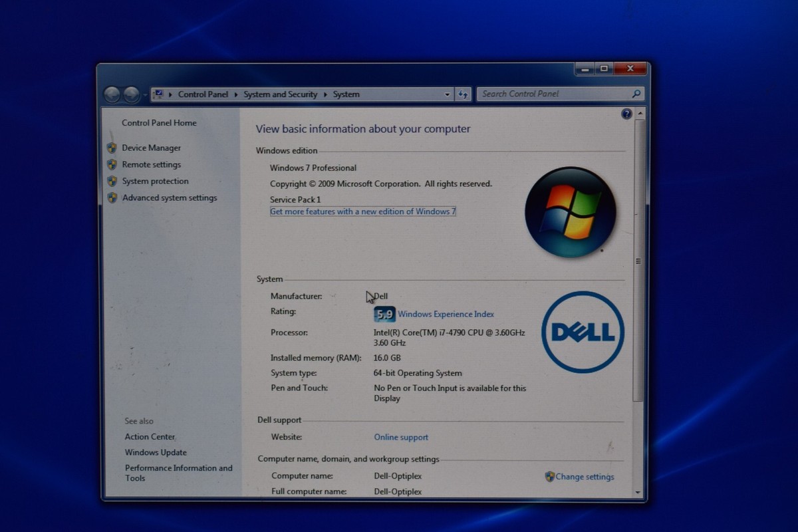Click the scrollbar down arrow
This screenshot has width=798, height=532.
point(638,493)
